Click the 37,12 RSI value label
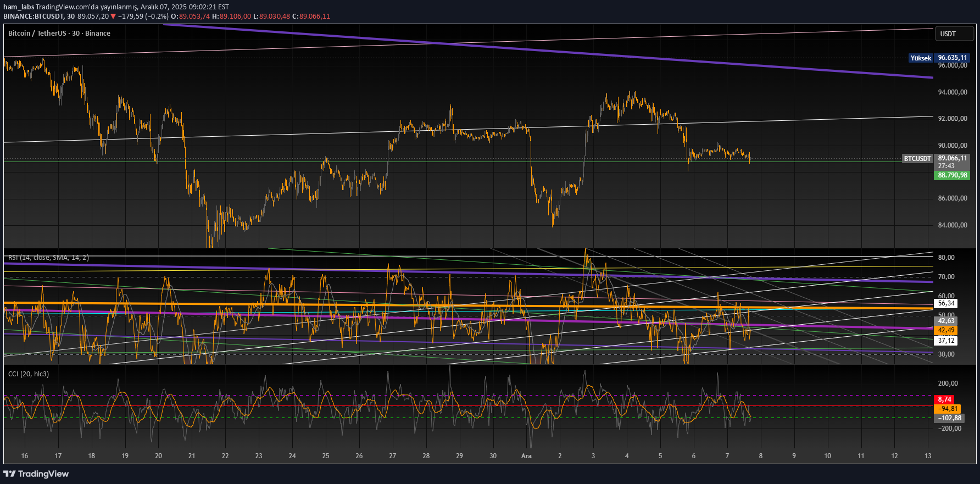 point(946,341)
